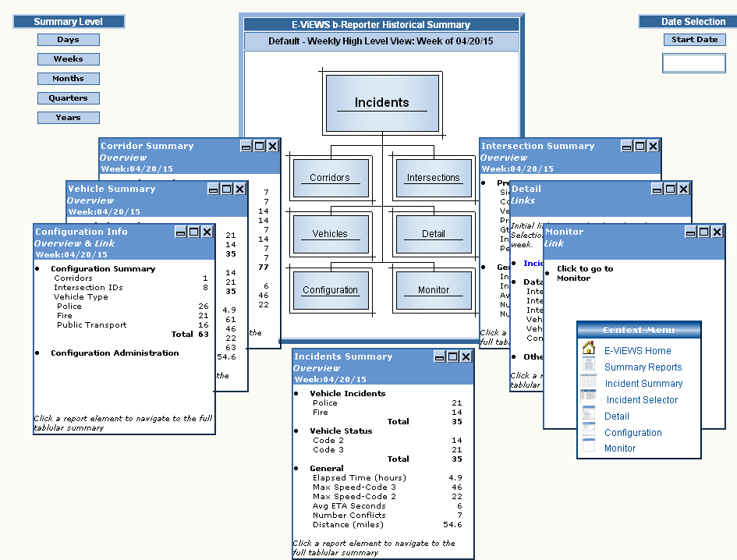Screen dimensions: 737x560
Task: Select the Vehicles box in the diagram
Action: pyautogui.click(x=330, y=233)
